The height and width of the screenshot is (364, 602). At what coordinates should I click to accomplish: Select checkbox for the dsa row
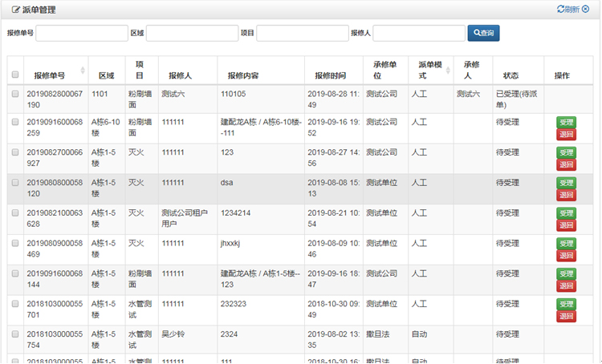[15, 182]
